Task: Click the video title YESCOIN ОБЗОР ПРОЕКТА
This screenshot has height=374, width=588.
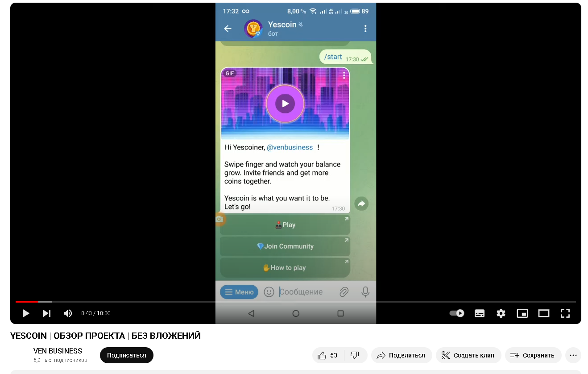Action: [105, 336]
